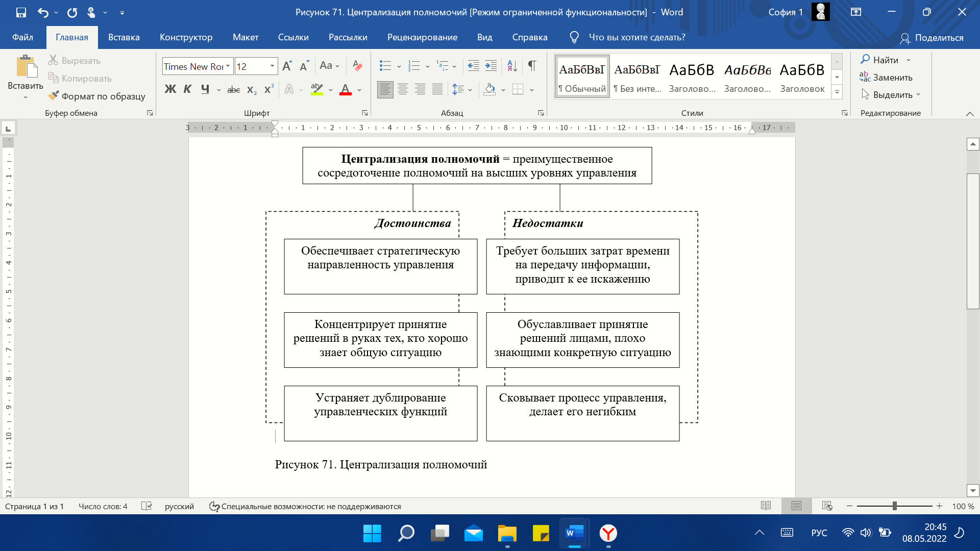Open the Mail app on the taskbar
This screenshot has width=980, height=551.
(x=473, y=533)
